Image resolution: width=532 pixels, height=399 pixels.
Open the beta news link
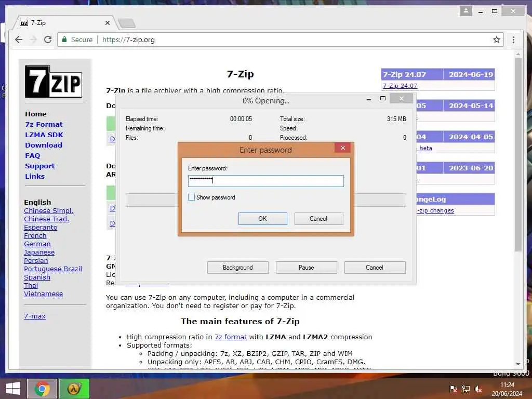point(425,148)
